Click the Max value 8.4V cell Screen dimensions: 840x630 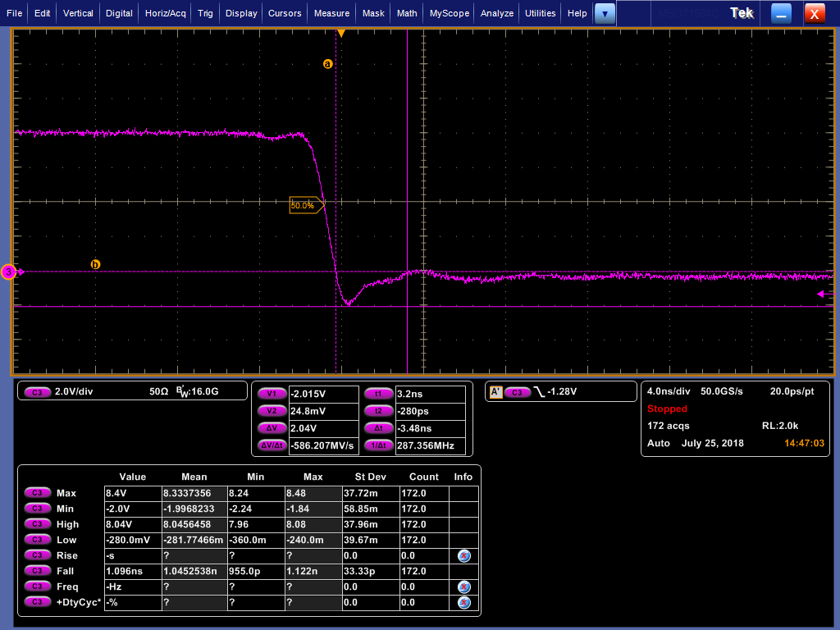[133, 493]
